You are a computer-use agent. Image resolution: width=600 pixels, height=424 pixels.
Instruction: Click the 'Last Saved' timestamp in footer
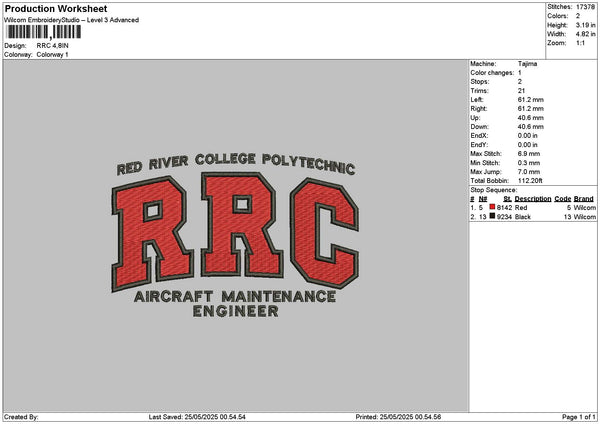tap(197, 417)
